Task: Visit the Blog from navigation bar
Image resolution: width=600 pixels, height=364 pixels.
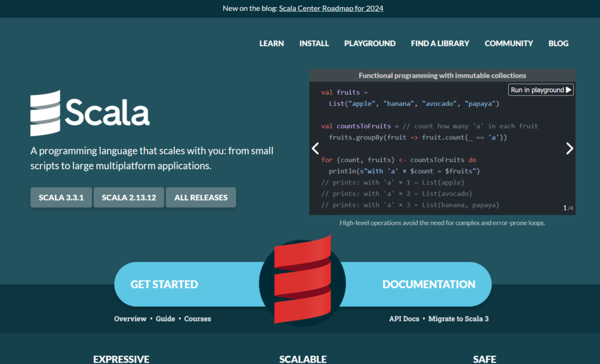Action: coord(558,43)
